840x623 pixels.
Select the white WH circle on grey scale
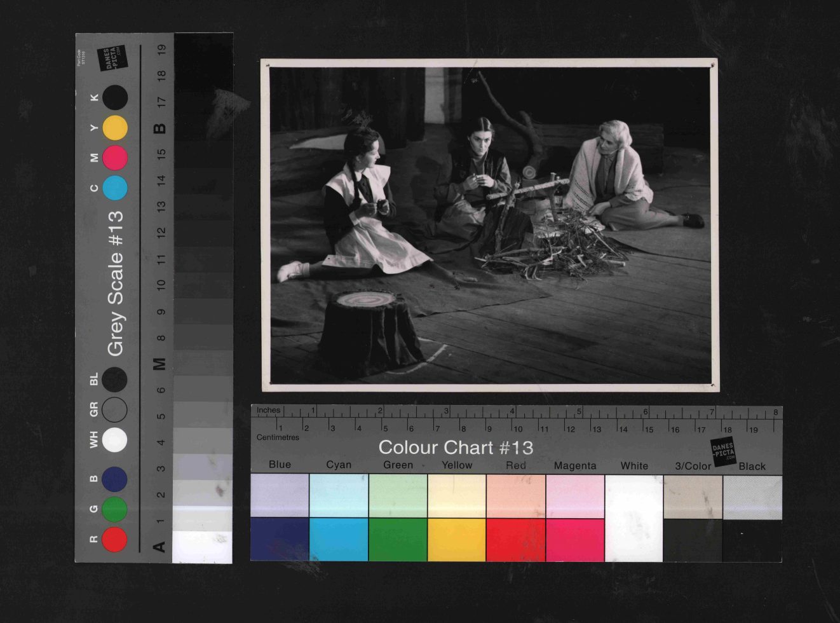pyautogui.click(x=115, y=440)
